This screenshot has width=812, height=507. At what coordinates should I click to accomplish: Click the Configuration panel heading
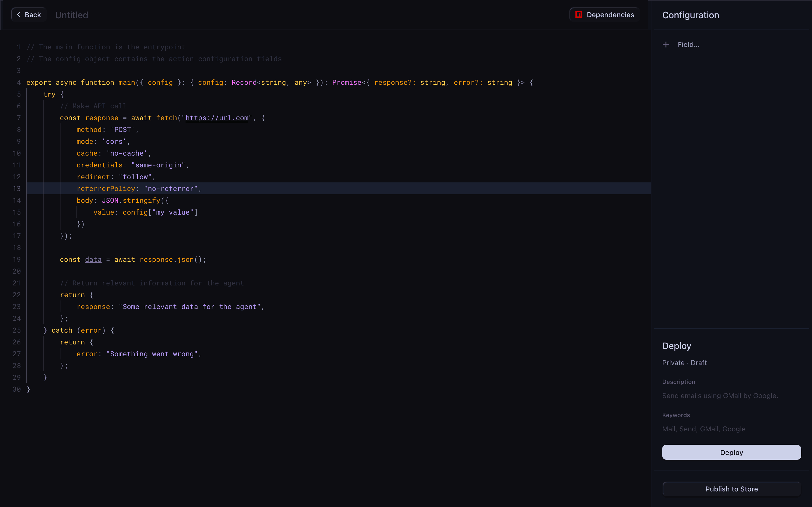(690, 15)
